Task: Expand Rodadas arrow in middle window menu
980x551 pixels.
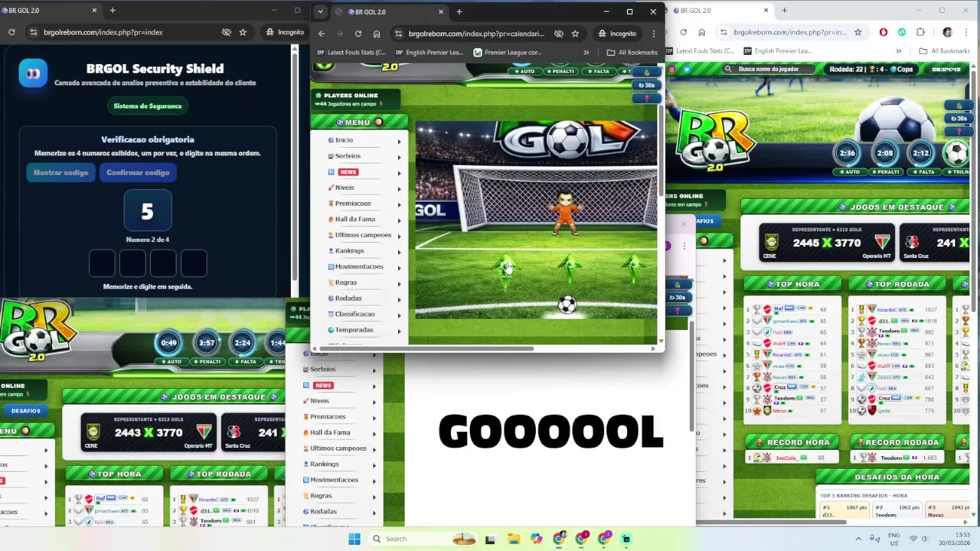Action: click(399, 299)
